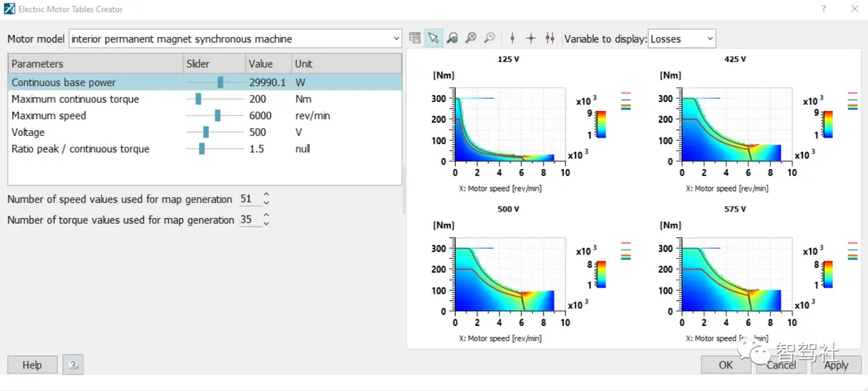Select the arrow pointer tool
This screenshot has width=868, height=391.
click(x=433, y=38)
